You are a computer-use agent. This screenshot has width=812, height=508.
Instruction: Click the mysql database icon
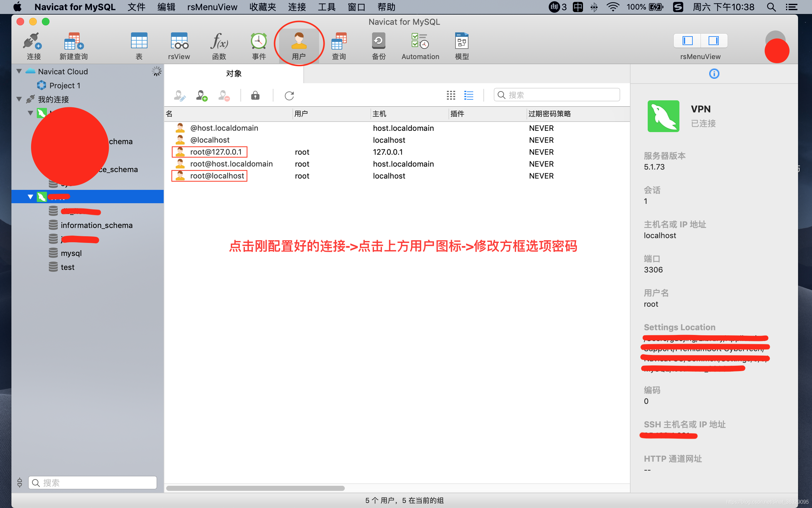(53, 253)
